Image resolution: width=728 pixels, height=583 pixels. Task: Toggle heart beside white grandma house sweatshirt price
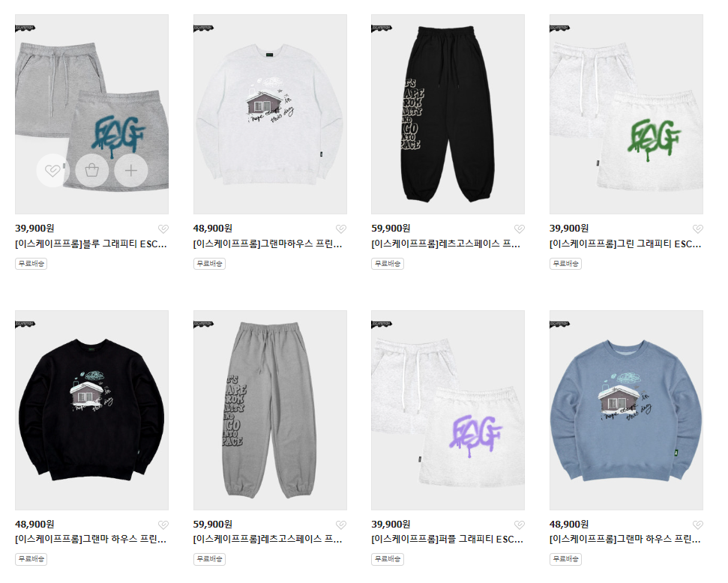(341, 229)
